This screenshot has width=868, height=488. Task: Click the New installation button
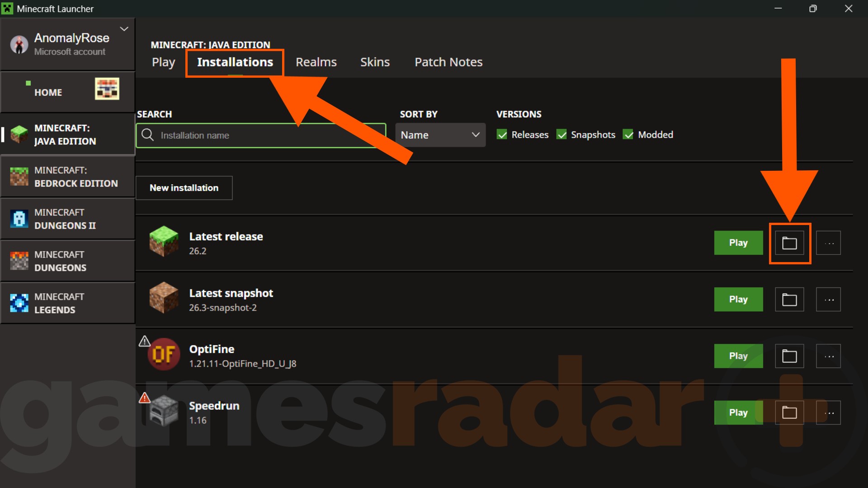click(x=184, y=188)
